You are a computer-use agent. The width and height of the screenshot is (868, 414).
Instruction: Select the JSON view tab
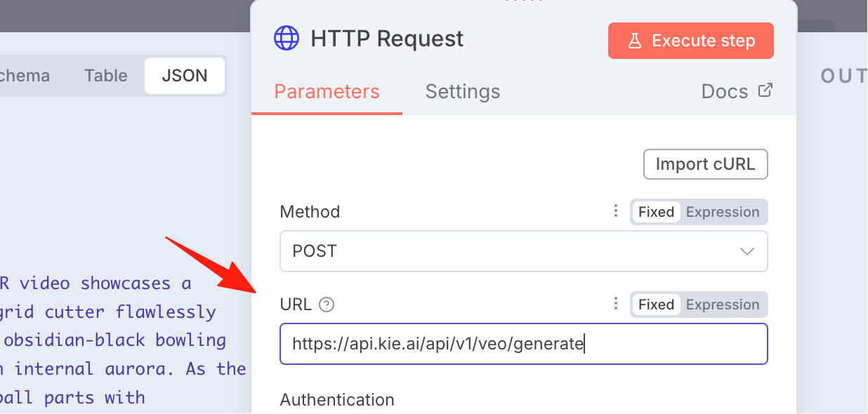point(185,76)
